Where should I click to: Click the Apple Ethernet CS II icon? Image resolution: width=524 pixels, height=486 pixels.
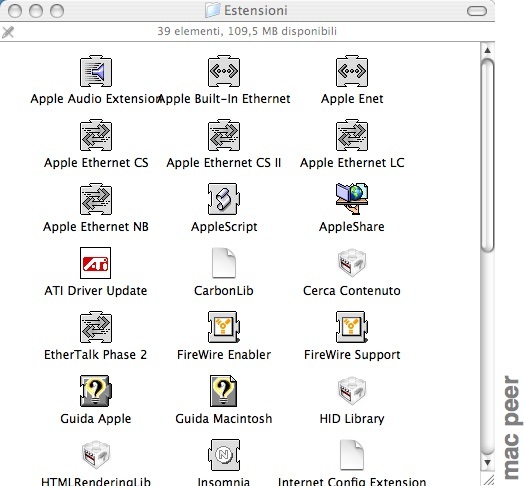click(x=224, y=135)
